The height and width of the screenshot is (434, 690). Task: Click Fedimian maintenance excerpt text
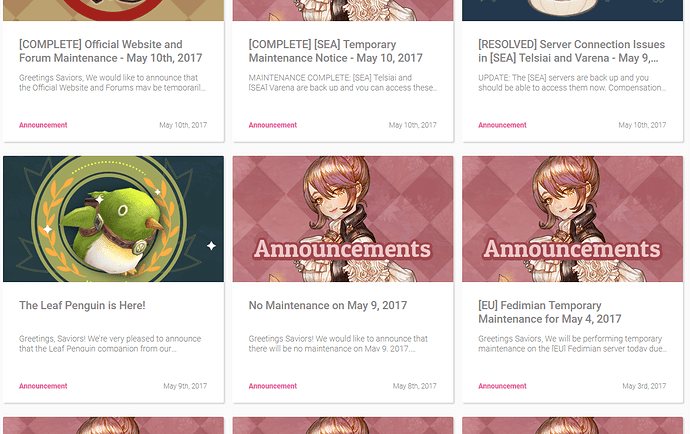[x=573, y=344]
